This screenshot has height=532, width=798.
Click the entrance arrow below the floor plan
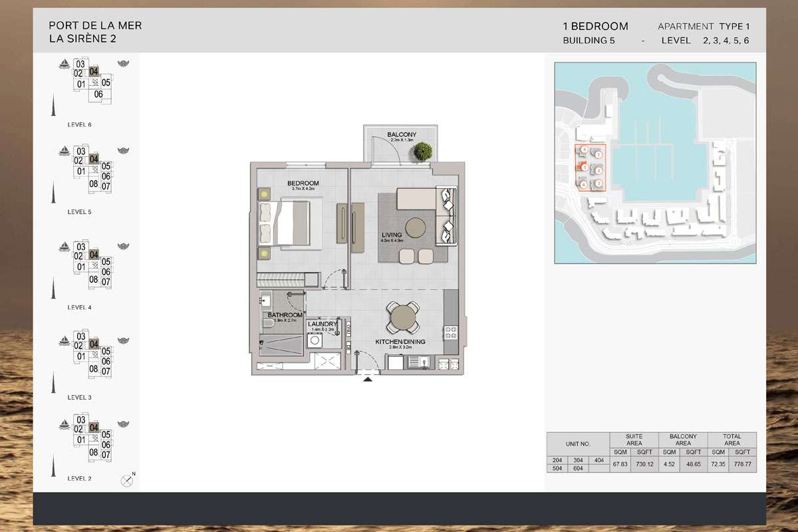(367, 379)
